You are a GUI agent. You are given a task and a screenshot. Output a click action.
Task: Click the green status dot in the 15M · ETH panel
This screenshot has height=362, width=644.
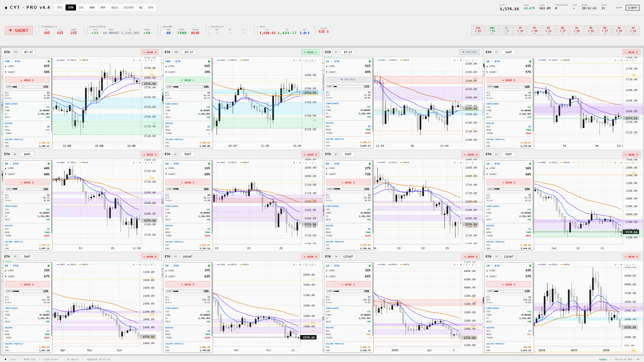49,61
